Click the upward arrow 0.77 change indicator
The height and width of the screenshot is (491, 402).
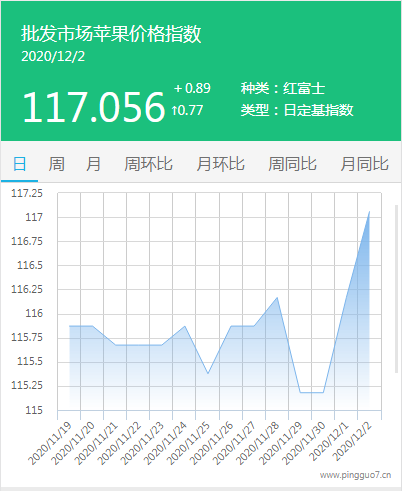coord(187,110)
